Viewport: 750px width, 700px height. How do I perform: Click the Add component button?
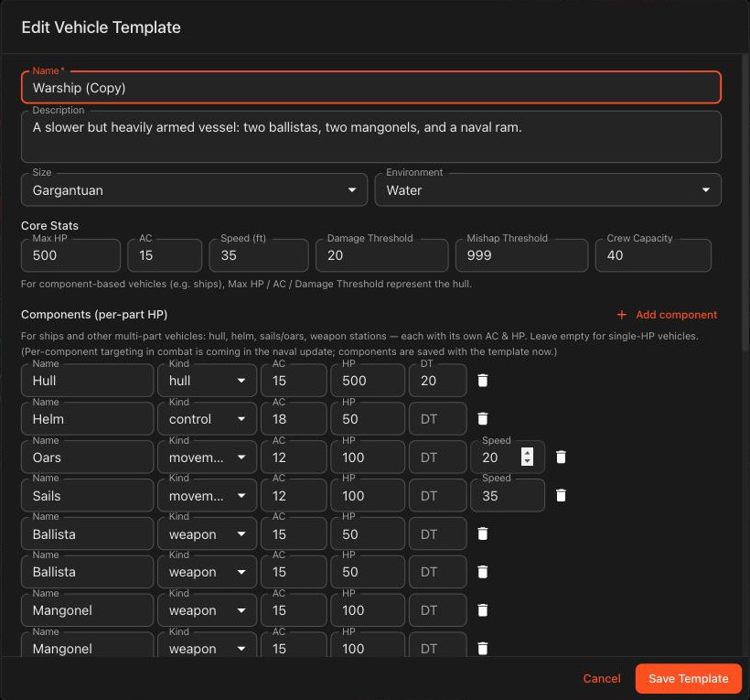(668, 315)
